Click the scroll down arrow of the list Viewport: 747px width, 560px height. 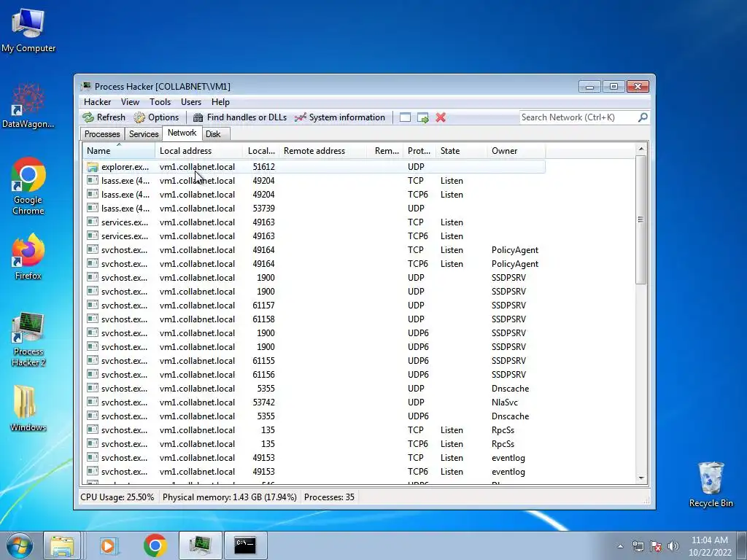tap(641, 478)
